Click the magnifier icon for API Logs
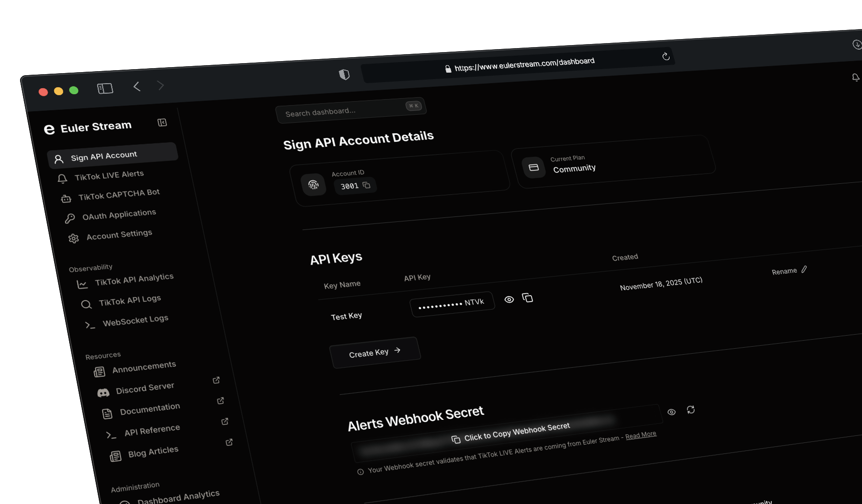This screenshot has height=504, width=862. pyautogui.click(x=86, y=305)
